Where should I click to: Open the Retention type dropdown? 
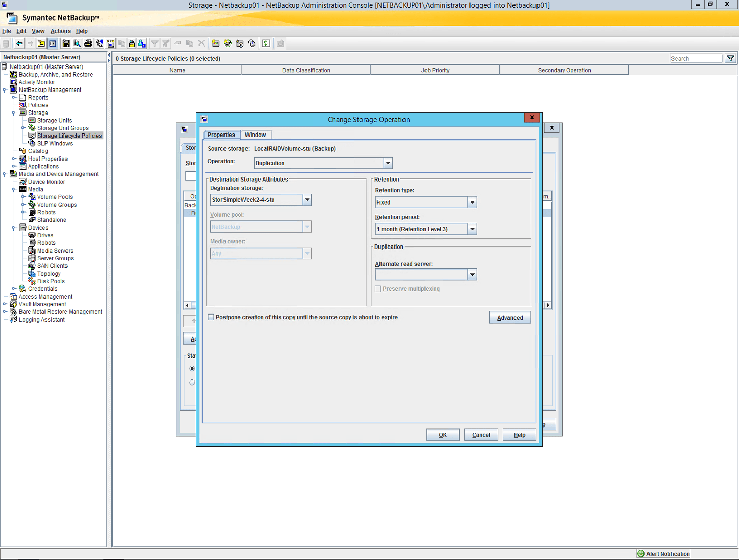pyautogui.click(x=472, y=202)
